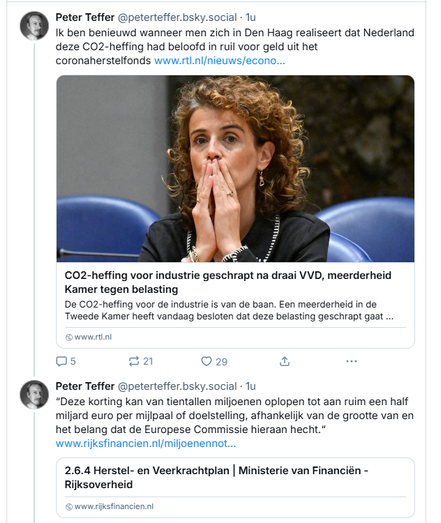Open the '2.6.4 Herstel- en Veerkrachtplan' link card
The height and width of the screenshot is (523, 441).
[x=236, y=487]
